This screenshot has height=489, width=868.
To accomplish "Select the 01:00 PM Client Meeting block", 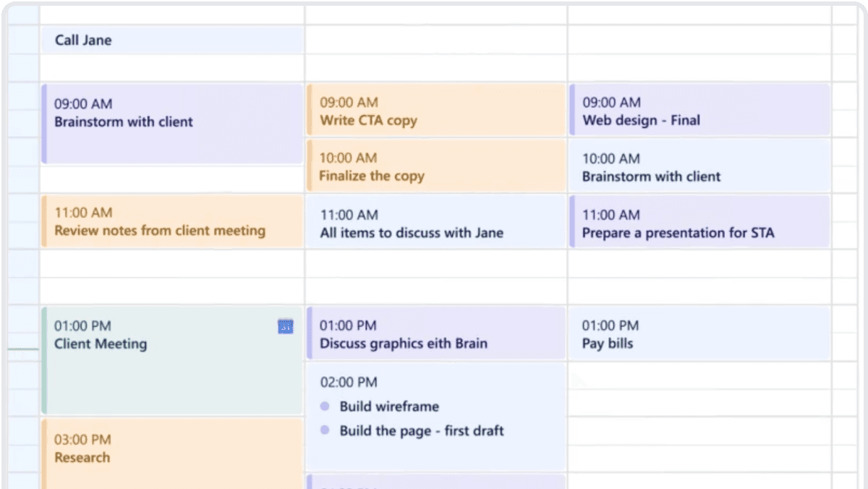I will tap(171, 362).
